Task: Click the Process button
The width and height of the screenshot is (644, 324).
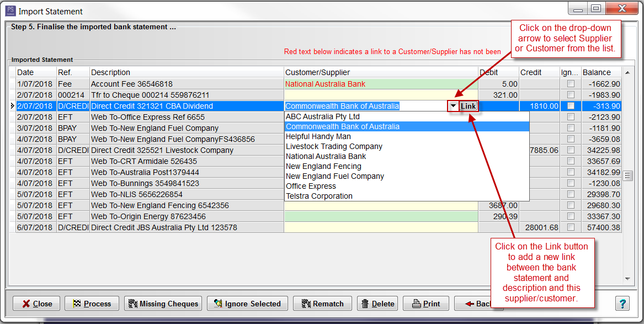Action: [92, 304]
